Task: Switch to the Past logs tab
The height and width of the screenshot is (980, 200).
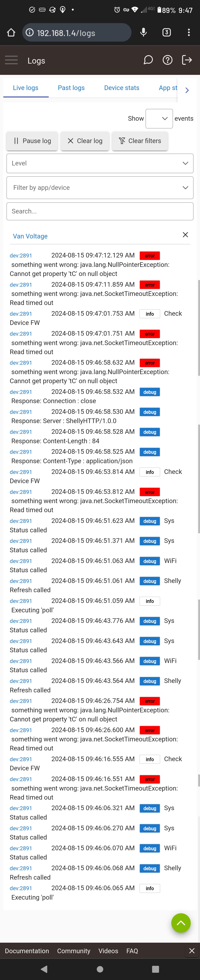Action: coord(71,88)
